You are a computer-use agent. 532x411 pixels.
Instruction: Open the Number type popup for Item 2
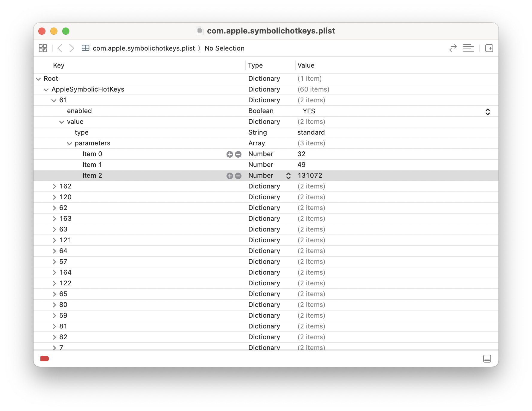point(288,176)
